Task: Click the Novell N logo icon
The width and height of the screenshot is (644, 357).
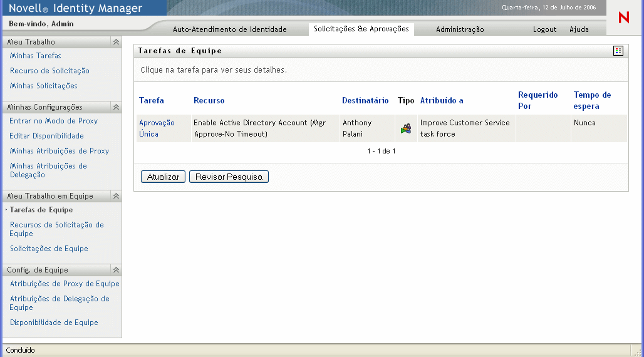Action: (623, 18)
